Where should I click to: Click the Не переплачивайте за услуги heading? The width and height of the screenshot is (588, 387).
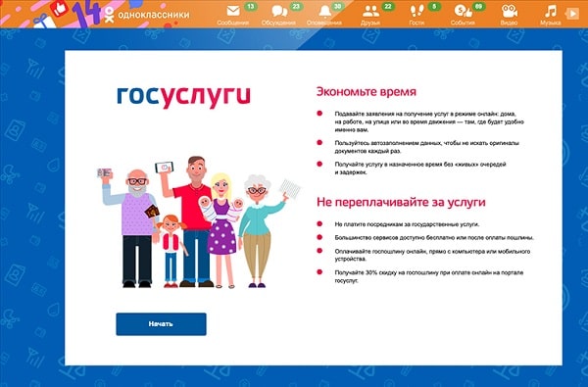(401, 202)
